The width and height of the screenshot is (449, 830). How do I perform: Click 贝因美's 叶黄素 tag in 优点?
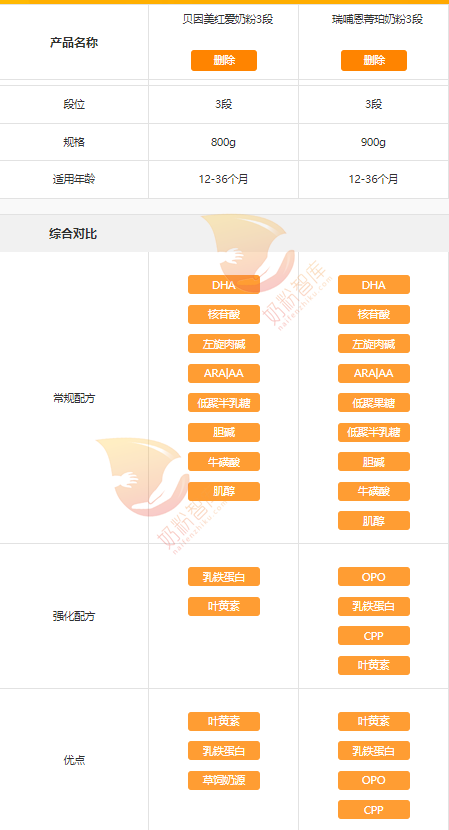(x=224, y=721)
